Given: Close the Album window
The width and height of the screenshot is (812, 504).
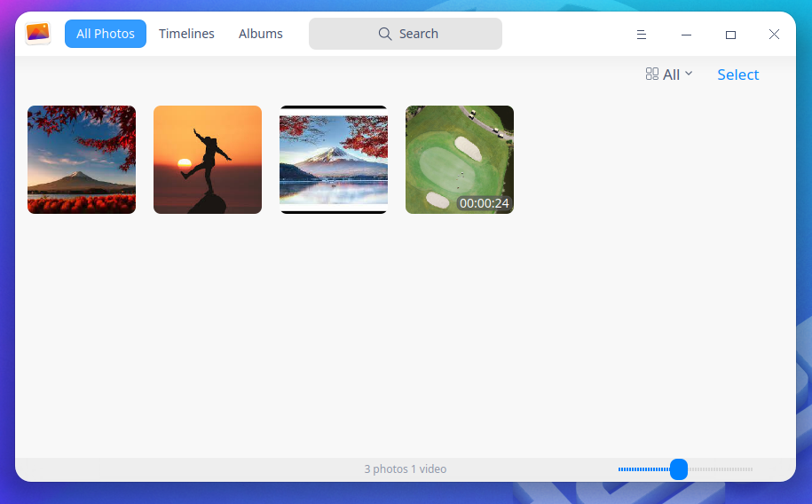Looking at the screenshot, I should coord(774,35).
